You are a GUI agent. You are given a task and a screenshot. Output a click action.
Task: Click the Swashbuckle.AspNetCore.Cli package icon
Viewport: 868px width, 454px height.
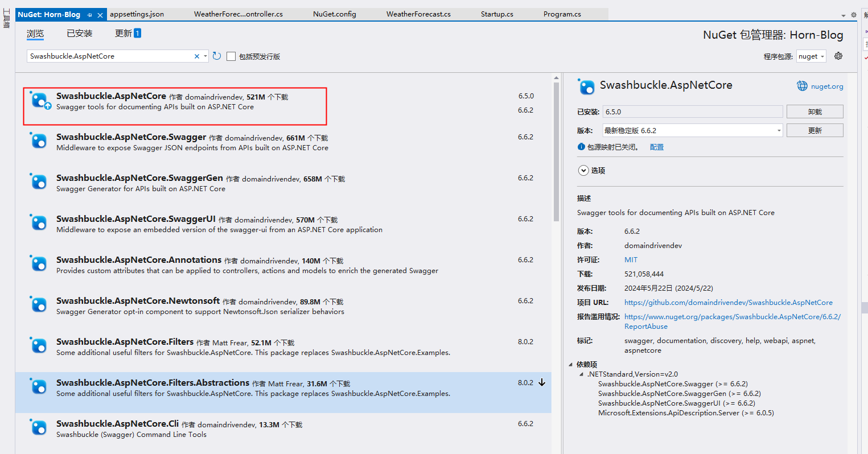[x=39, y=428]
